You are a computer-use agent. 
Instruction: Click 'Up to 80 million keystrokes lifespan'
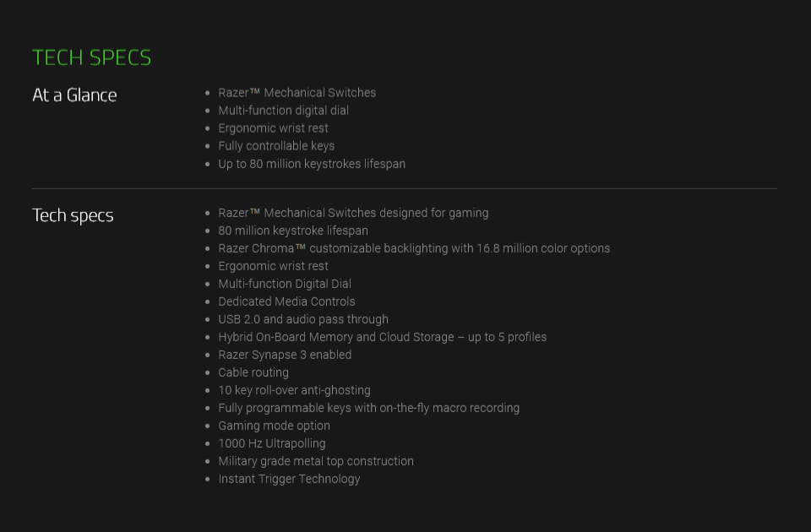coord(312,164)
